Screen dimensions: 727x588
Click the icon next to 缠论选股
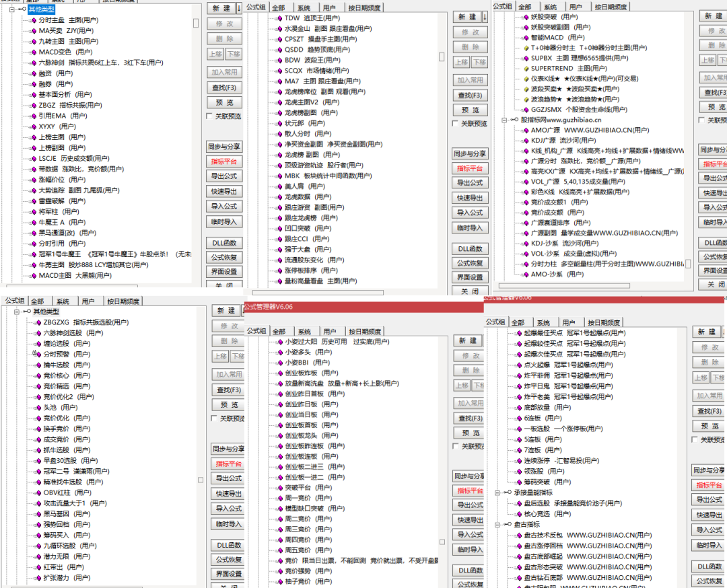38,344
